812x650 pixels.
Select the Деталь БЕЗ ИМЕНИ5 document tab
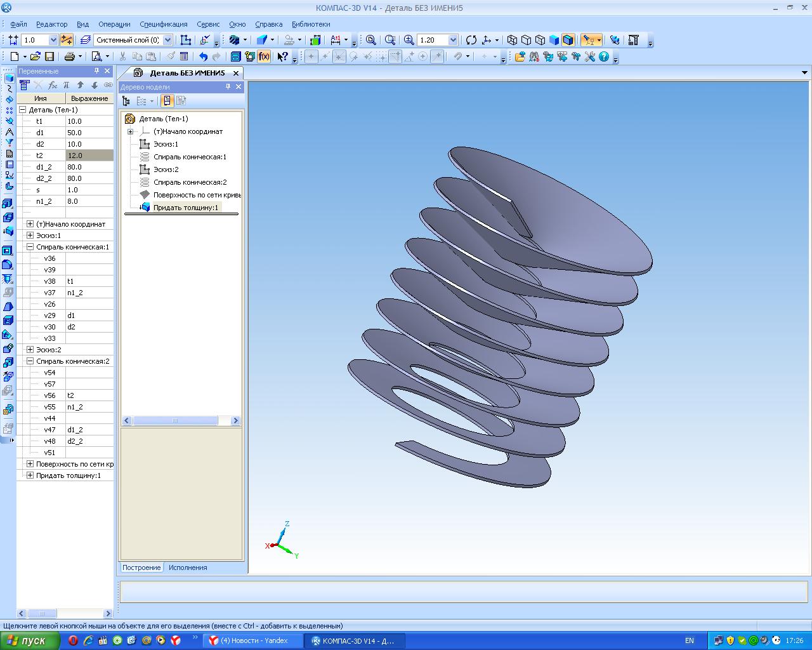coord(187,73)
